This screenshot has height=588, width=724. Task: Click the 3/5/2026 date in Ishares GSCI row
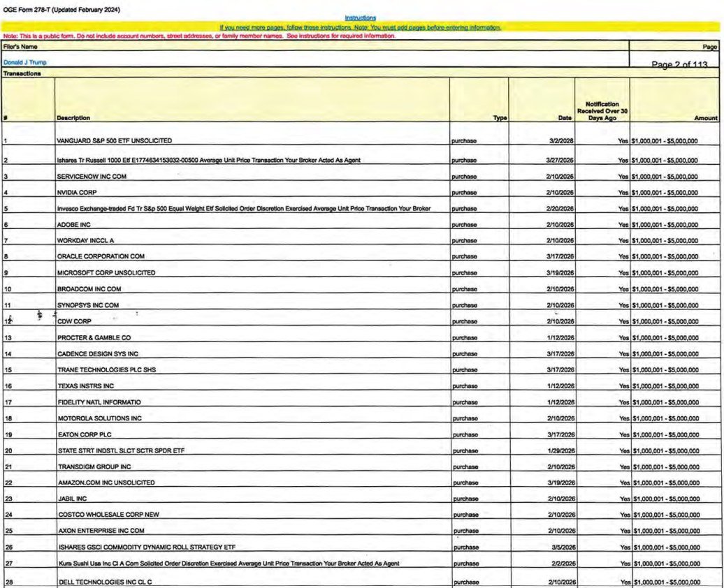563,547
